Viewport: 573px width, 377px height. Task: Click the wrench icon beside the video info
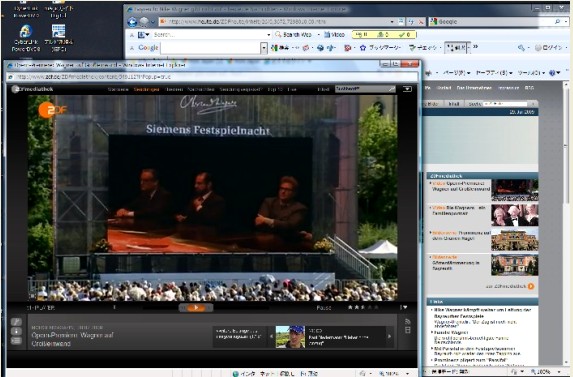point(16,322)
